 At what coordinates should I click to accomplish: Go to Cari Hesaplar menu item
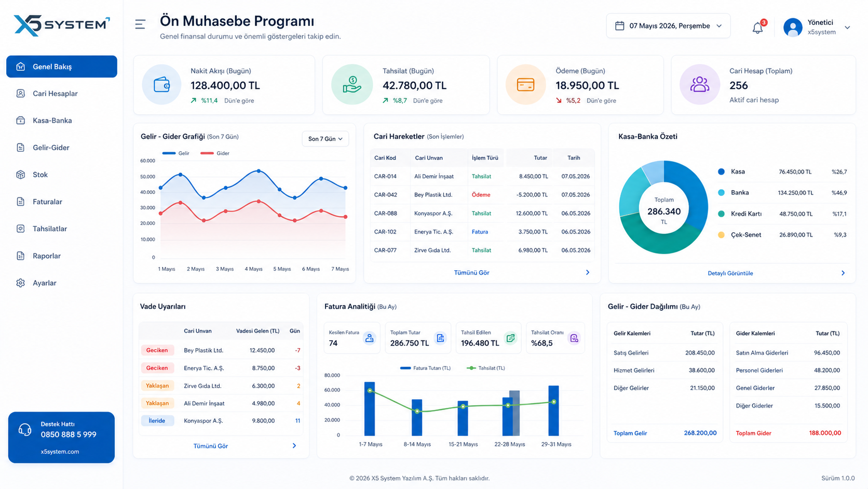tap(62, 94)
